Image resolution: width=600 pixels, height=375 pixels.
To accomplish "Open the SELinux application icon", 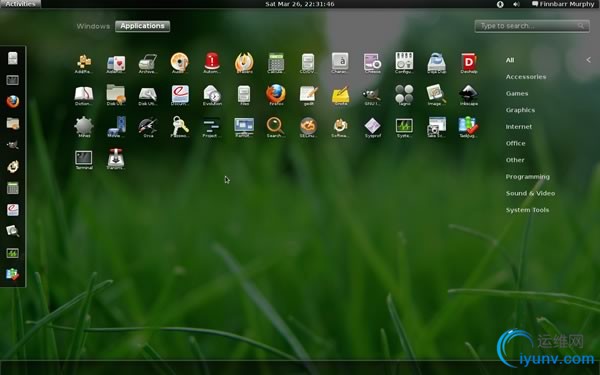I will (308, 127).
